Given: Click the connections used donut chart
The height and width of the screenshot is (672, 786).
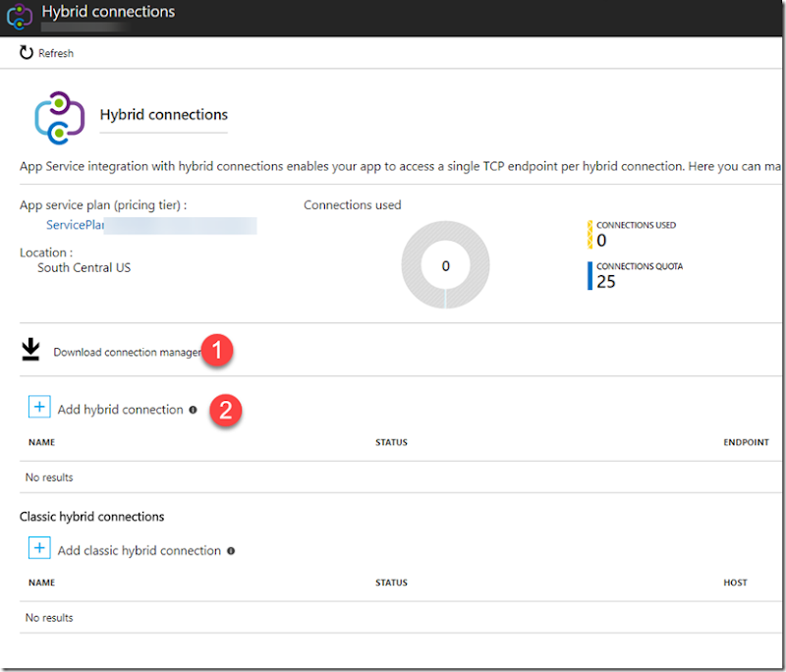Looking at the screenshot, I should point(446,264).
